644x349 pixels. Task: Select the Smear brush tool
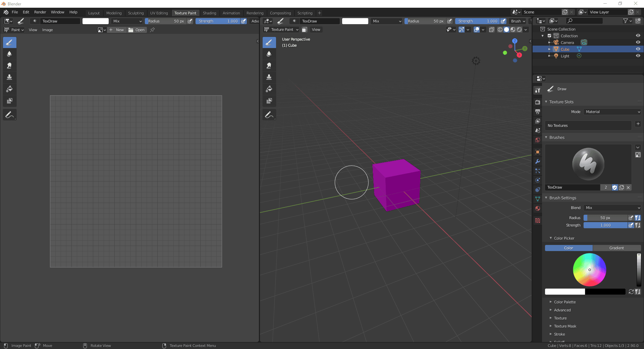coord(9,65)
